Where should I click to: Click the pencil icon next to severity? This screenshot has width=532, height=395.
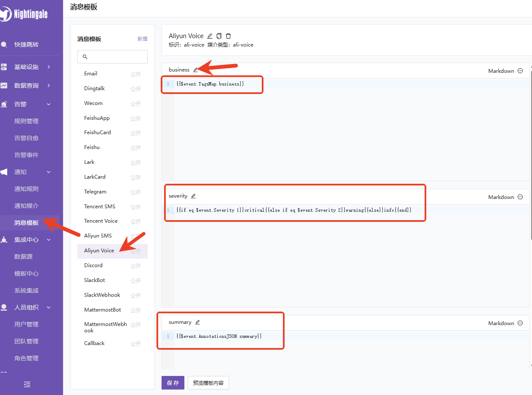(193, 196)
